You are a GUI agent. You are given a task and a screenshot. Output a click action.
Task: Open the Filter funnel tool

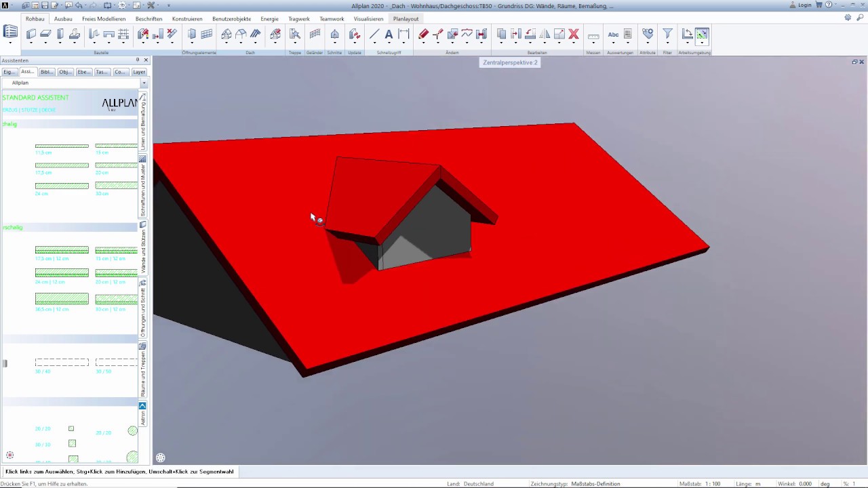(x=667, y=33)
